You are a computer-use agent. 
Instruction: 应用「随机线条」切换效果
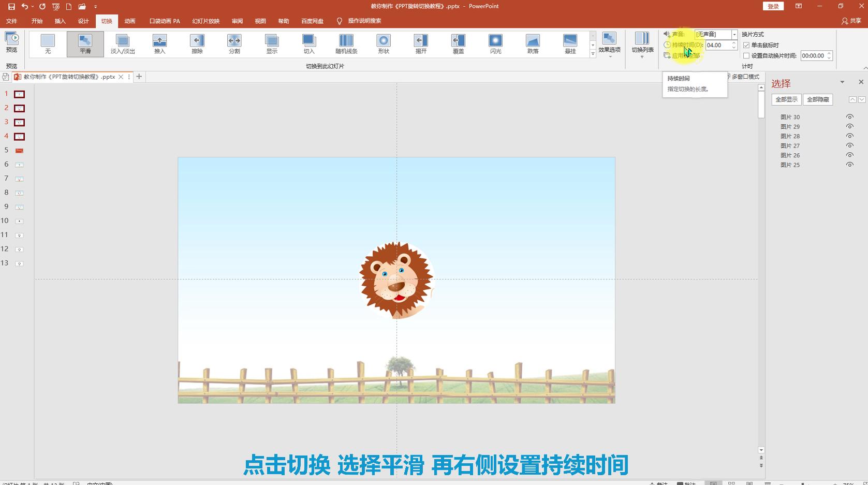click(x=346, y=43)
